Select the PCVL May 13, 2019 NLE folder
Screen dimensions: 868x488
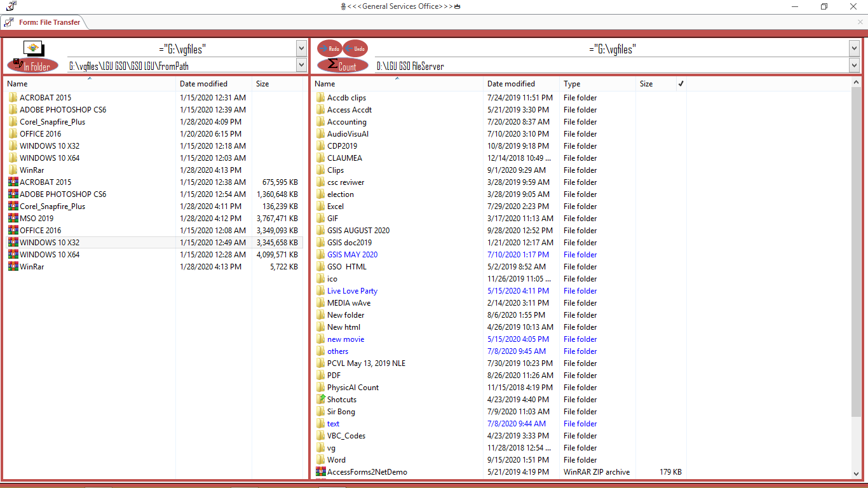click(366, 363)
